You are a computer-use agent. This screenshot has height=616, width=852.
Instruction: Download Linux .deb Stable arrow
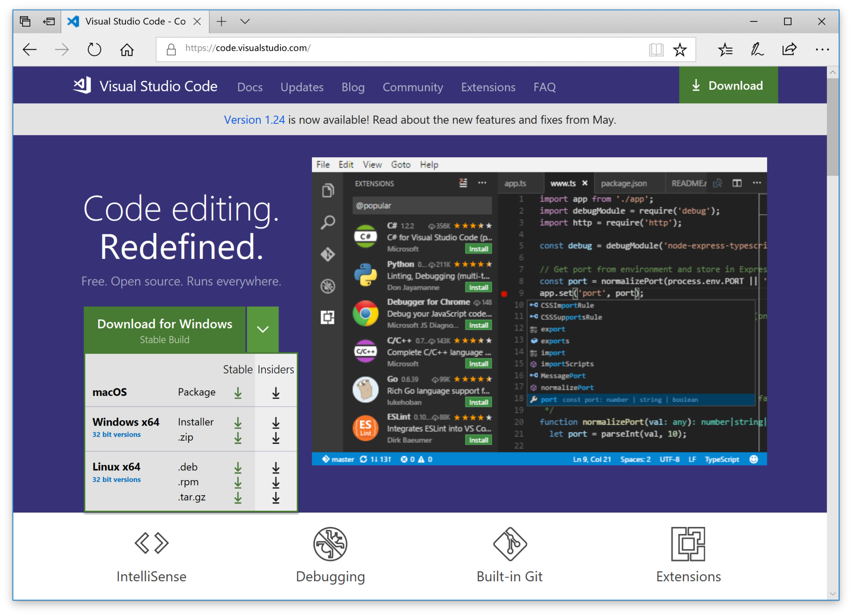coord(238,467)
